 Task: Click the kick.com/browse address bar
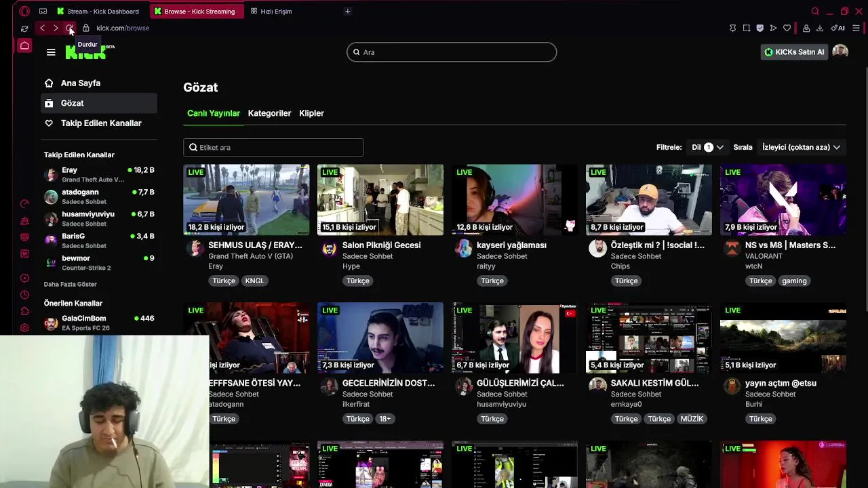click(x=122, y=28)
